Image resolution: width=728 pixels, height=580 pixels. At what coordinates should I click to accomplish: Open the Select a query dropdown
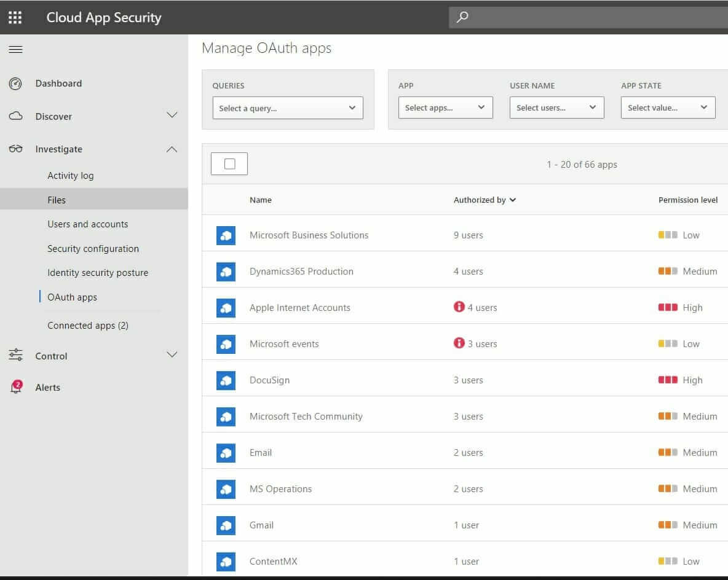pos(287,108)
